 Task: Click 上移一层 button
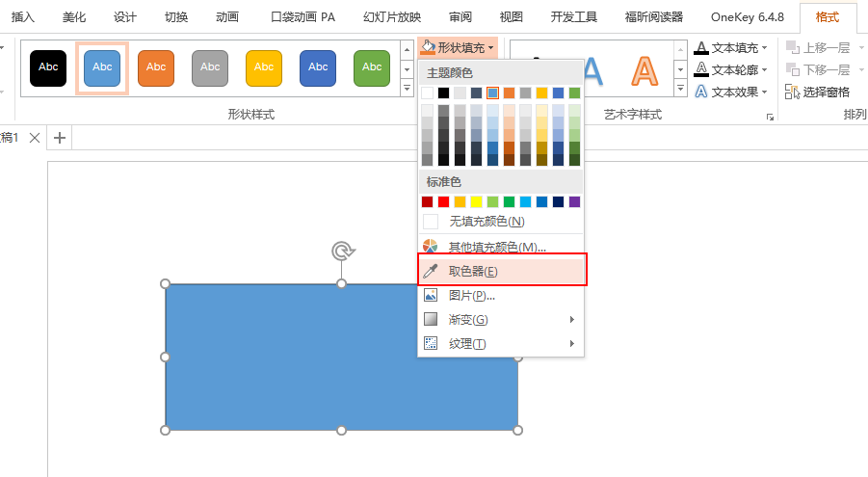tap(818, 48)
